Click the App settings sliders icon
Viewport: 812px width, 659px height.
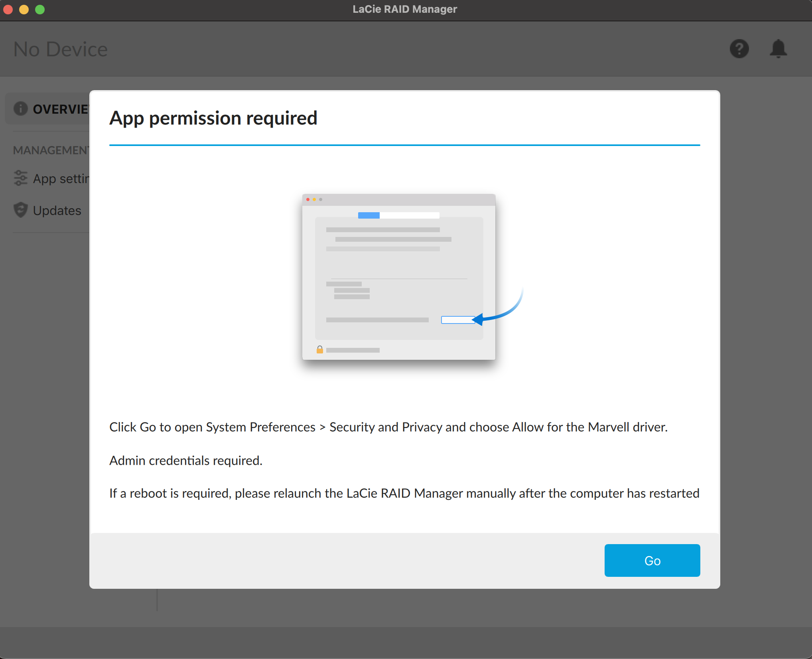pos(20,178)
